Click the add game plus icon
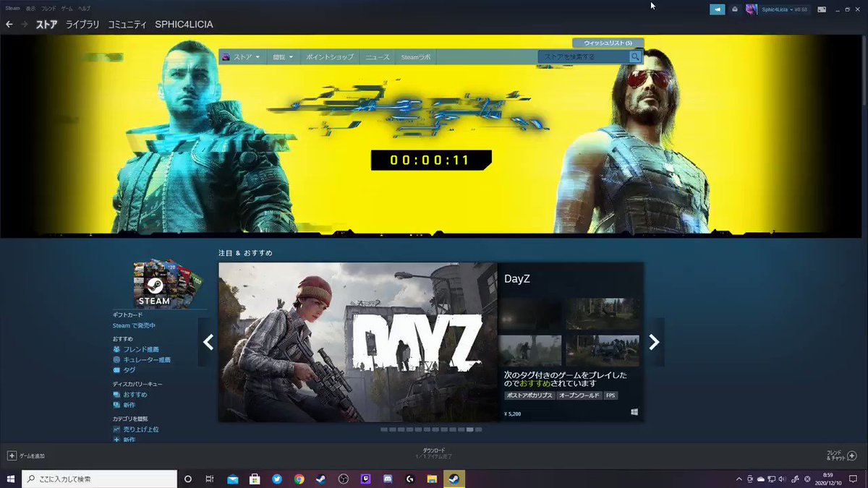Viewport: 868px width, 488px height. pyautogui.click(x=12, y=456)
